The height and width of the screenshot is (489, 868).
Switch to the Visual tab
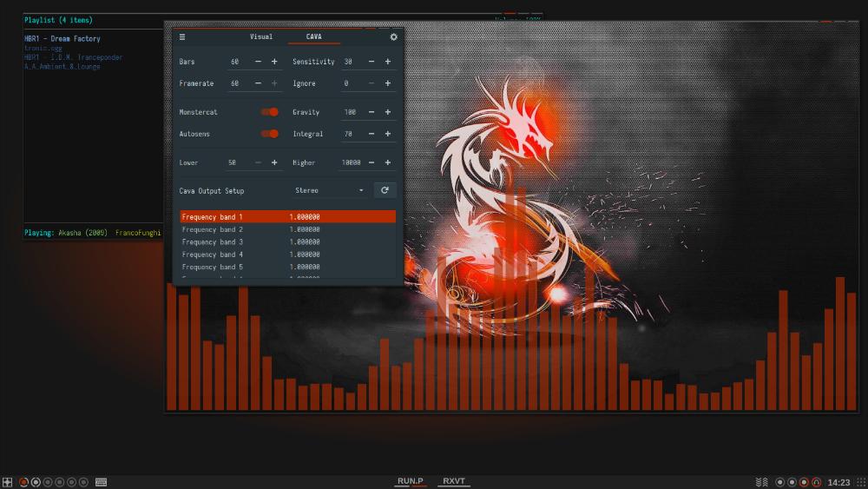click(261, 36)
